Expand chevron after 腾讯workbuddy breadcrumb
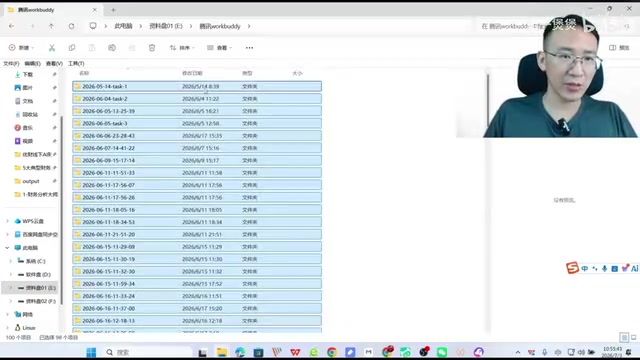The image size is (640, 360). (x=249, y=26)
